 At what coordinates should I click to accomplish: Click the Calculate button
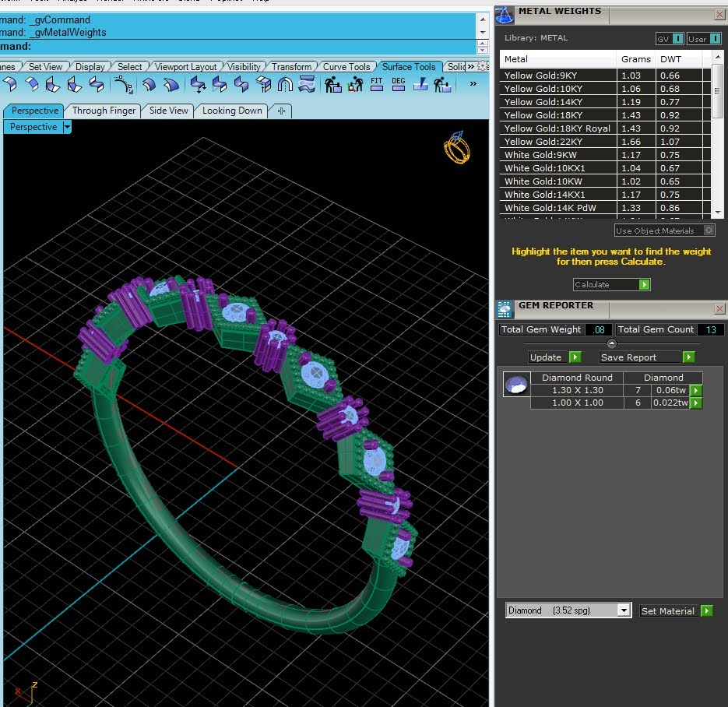coord(611,284)
